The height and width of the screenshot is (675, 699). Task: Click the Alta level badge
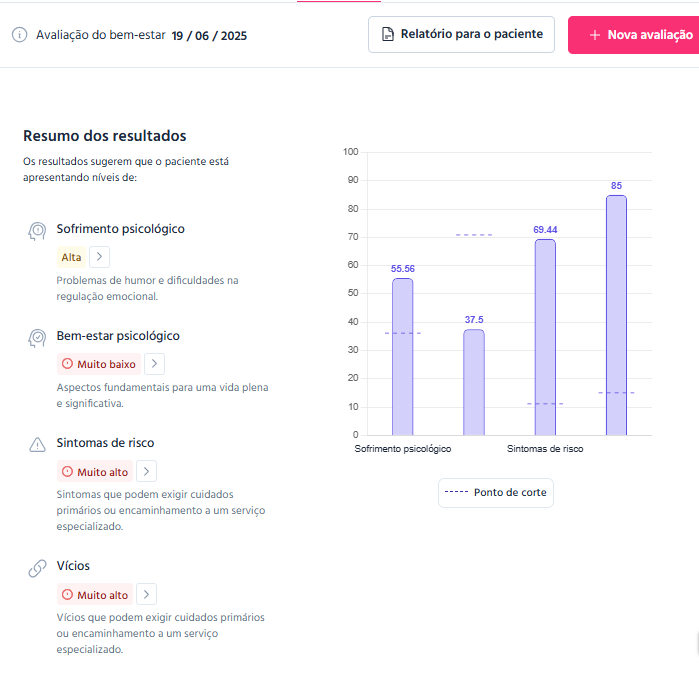[x=71, y=257]
